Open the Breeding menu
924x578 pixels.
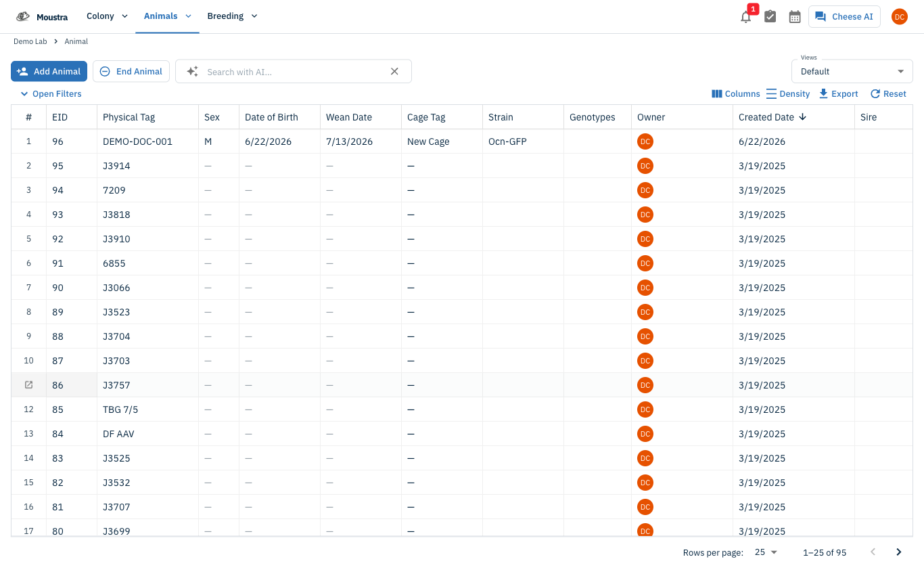click(x=232, y=16)
